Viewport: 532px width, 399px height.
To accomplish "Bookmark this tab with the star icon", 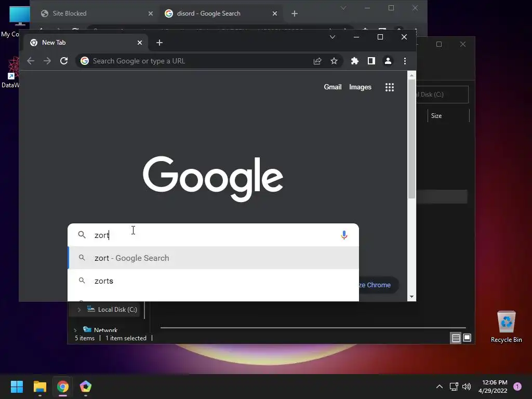I will [334, 61].
